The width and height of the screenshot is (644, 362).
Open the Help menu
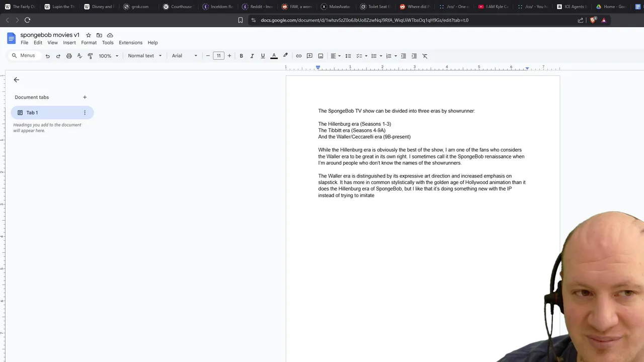(152, 43)
